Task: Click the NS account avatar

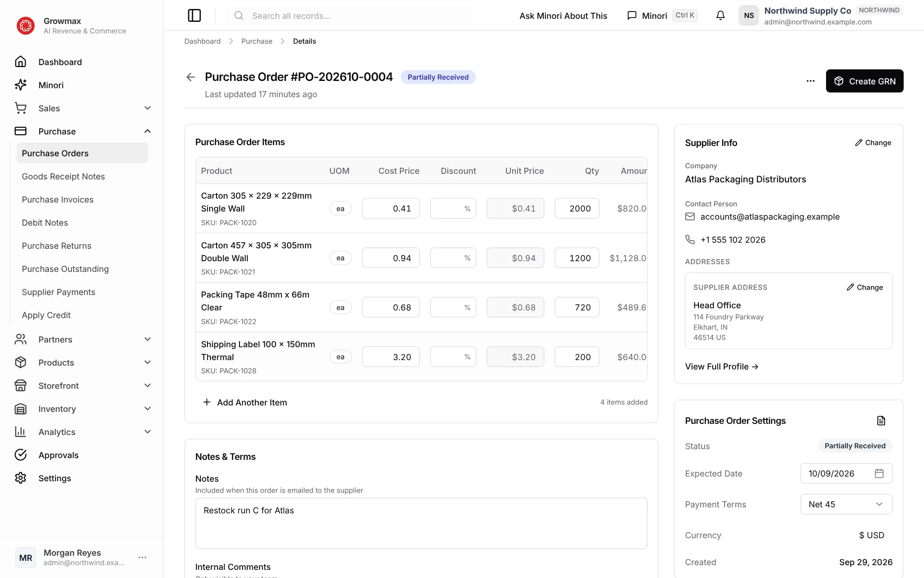Action: pyautogui.click(x=749, y=15)
